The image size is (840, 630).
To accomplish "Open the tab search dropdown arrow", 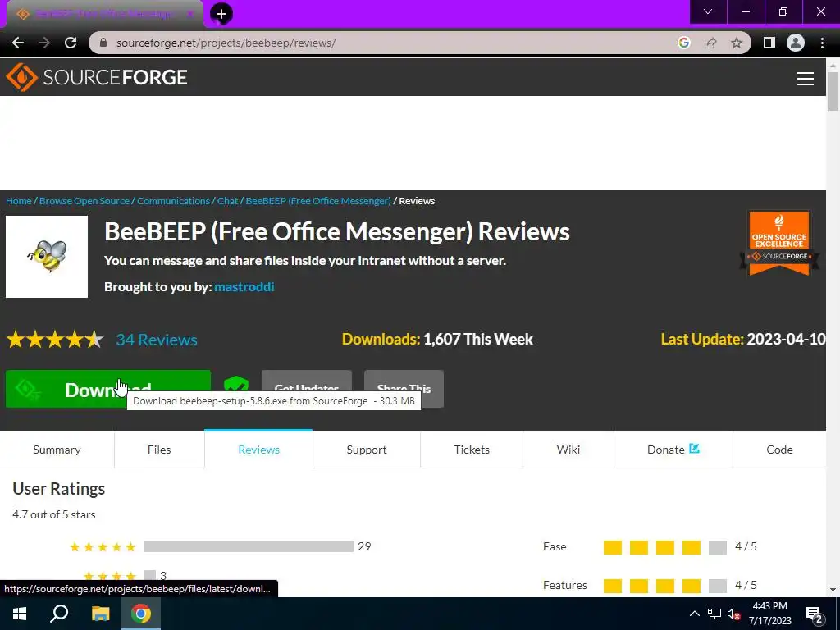I will [x=708, y=11].
